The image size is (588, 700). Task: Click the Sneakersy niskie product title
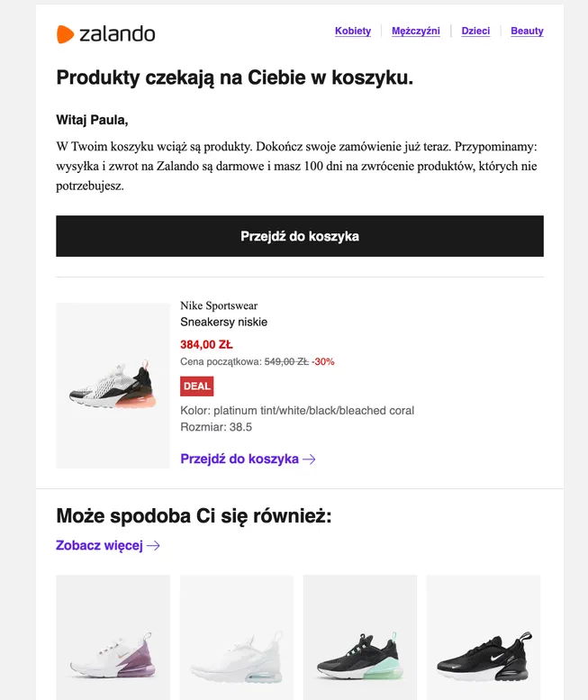223,322
